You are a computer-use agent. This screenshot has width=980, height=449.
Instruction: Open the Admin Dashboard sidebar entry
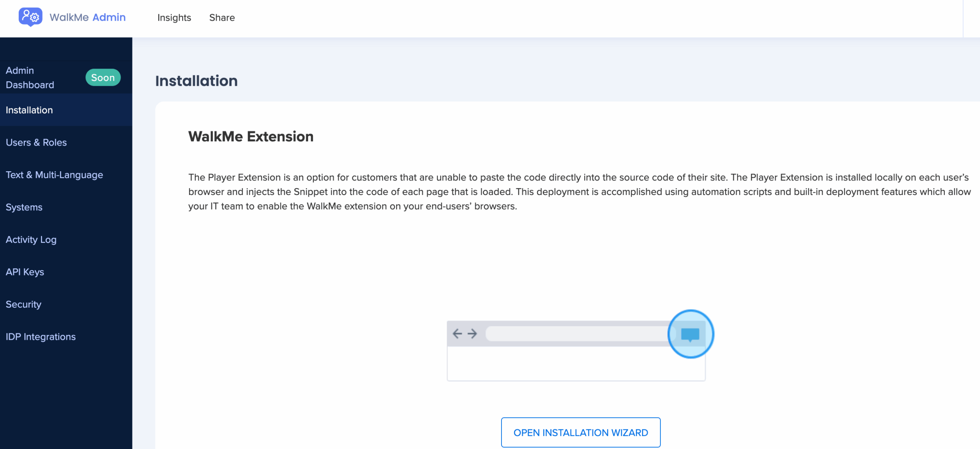coord(30,77)
